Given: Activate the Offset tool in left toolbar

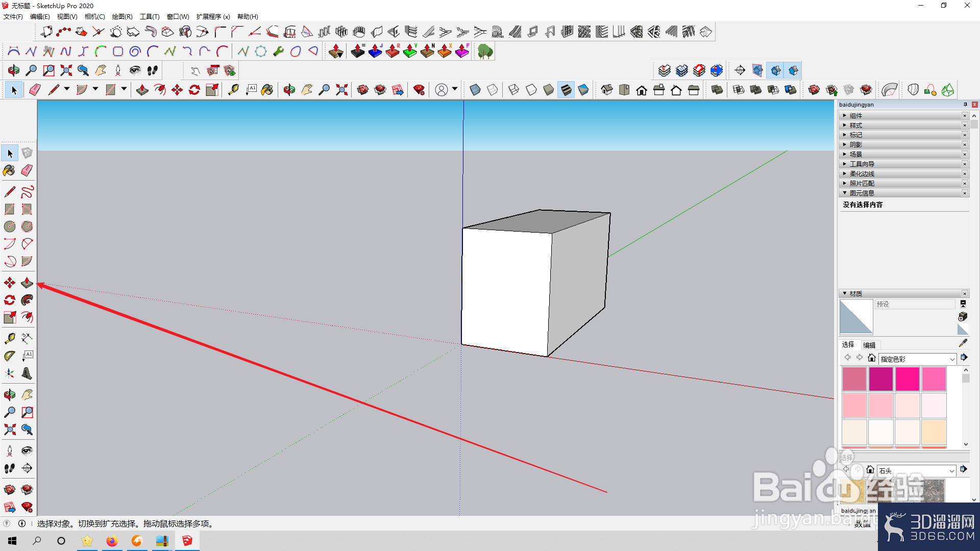Looking at the screenshot, I should (27, 317).
